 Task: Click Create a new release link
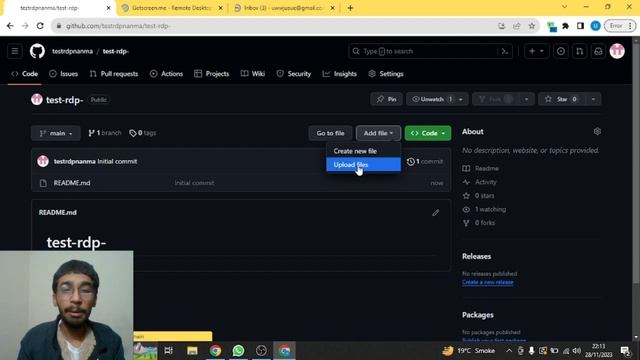pyautogui.click(x=488, y=282)
